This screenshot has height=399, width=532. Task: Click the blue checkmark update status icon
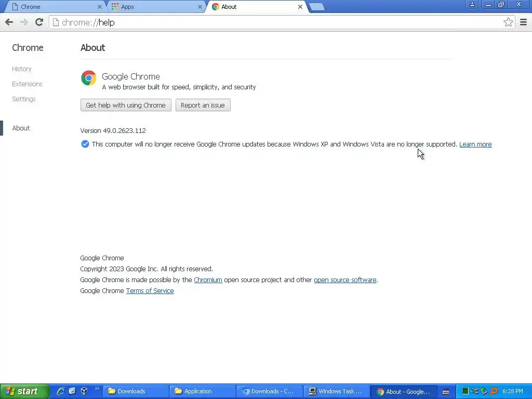click(85, 144)
